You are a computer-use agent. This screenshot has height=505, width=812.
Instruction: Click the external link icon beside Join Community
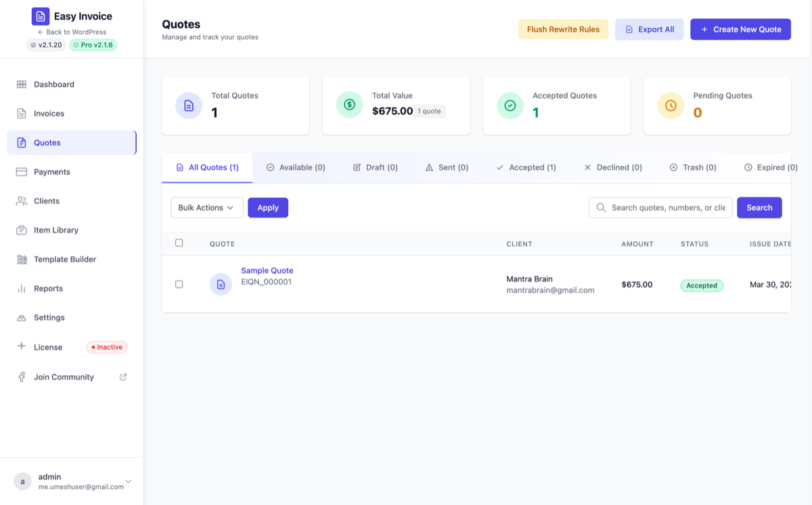click(123, 377)
